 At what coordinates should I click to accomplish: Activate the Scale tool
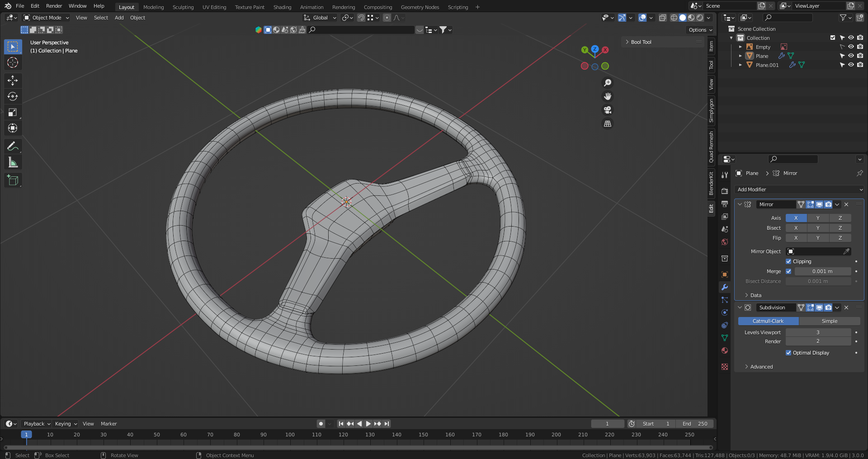(x=13, y=113)
